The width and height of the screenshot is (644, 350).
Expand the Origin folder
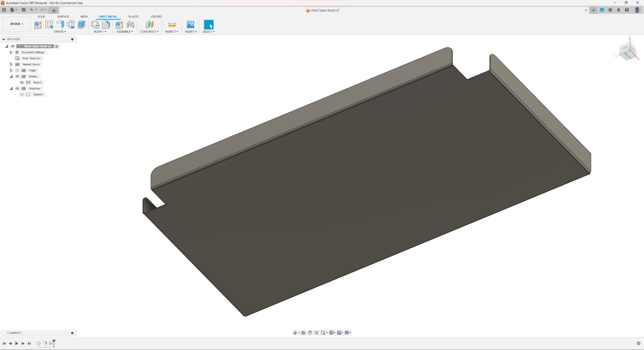pos(11,70)
